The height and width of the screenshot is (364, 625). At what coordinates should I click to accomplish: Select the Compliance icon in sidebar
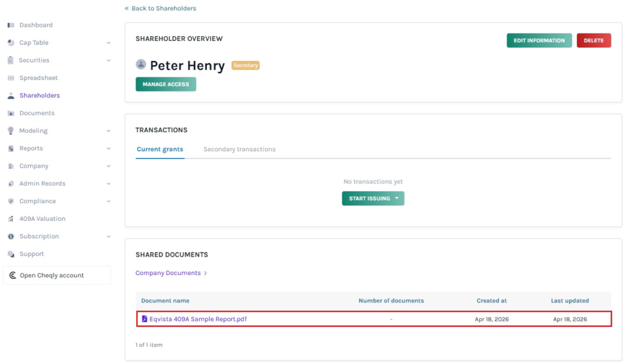[x=10, y=201]
